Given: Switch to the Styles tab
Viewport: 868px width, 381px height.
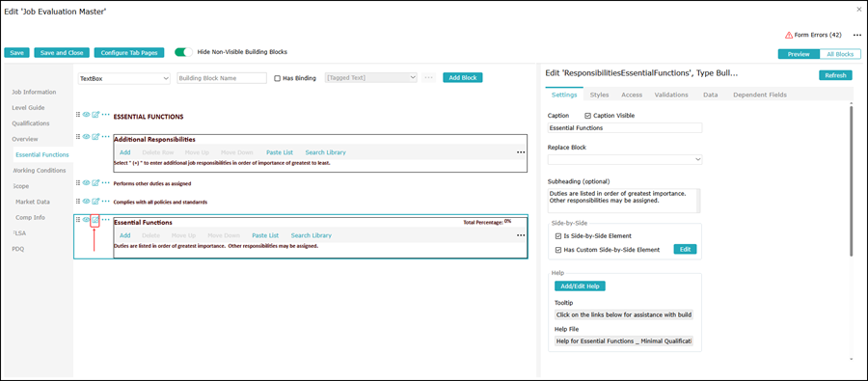Looking at the screenshot, I should [600, 95].
